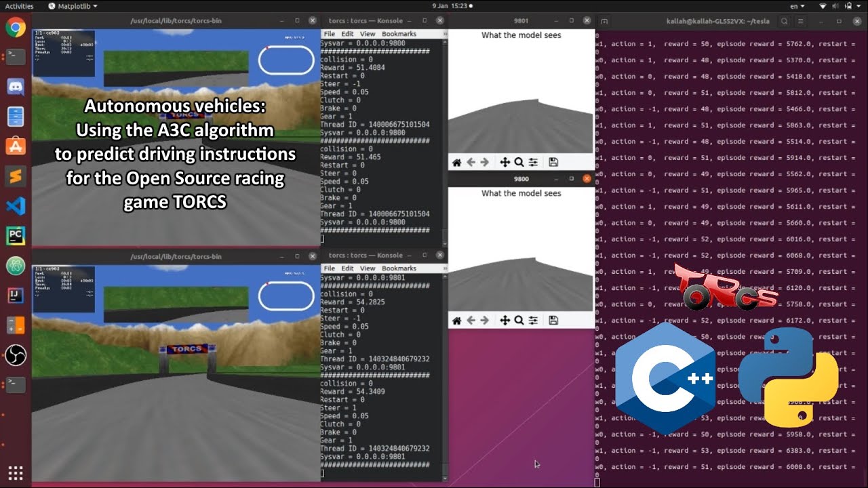Click Home icon in the 9800 plot toolbar

[x=457, y=321]
